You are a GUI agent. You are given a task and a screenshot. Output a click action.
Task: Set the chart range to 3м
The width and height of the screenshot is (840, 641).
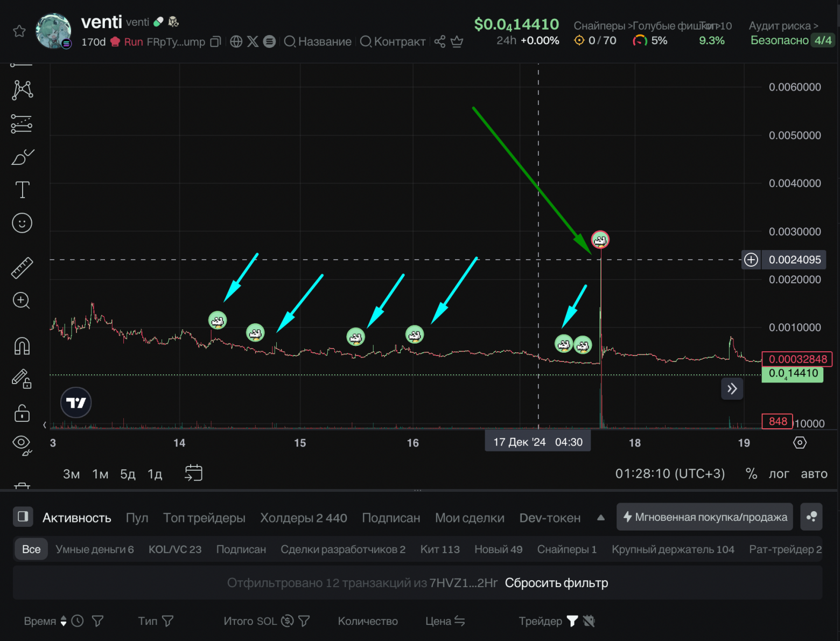click(x=72, y=474)
